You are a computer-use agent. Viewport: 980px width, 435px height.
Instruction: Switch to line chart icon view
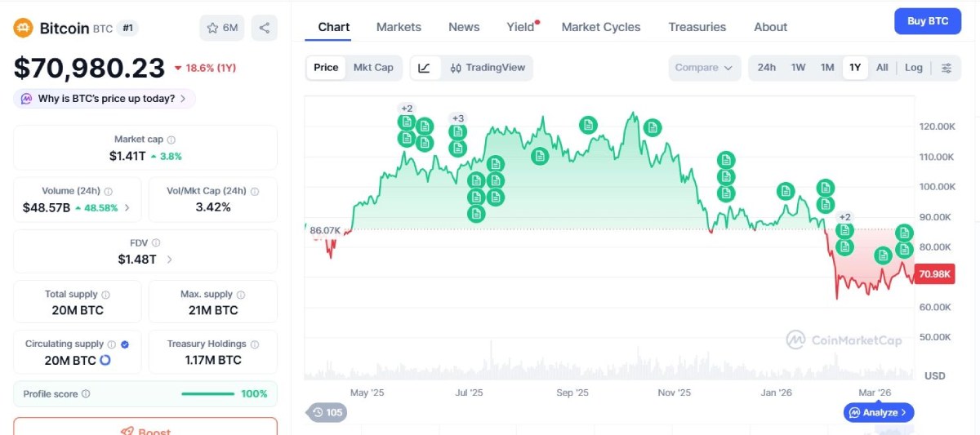point(424,68)
